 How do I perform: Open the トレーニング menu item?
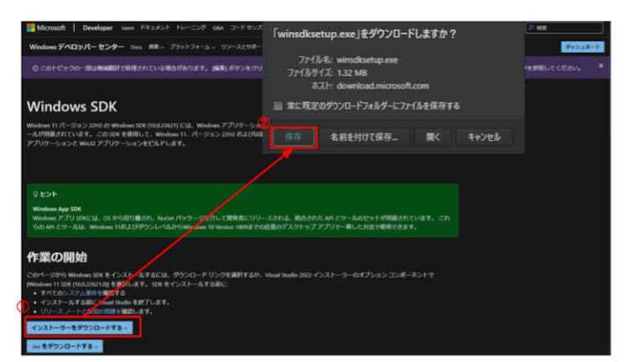coord(191,28)
